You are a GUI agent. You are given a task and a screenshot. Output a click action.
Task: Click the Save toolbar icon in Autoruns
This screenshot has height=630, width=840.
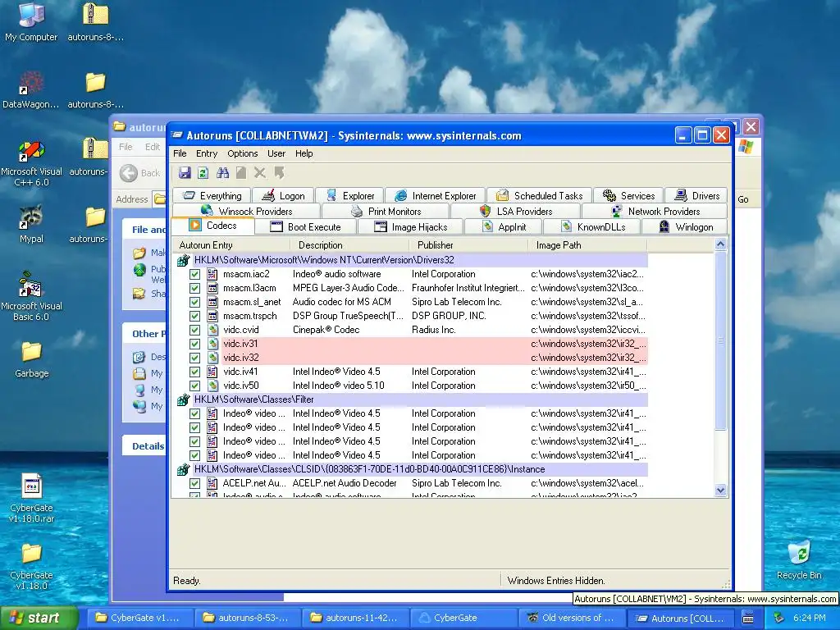(185, 172)
